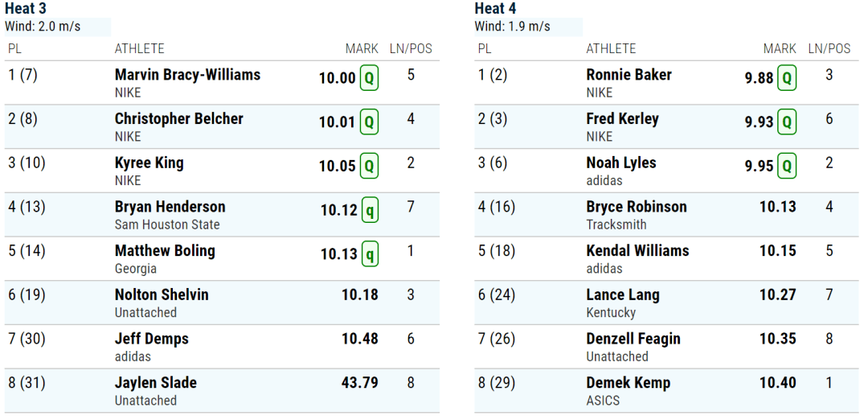
Task: Click Matthew Boling's small q badge
Action: (x=371, y=253)
